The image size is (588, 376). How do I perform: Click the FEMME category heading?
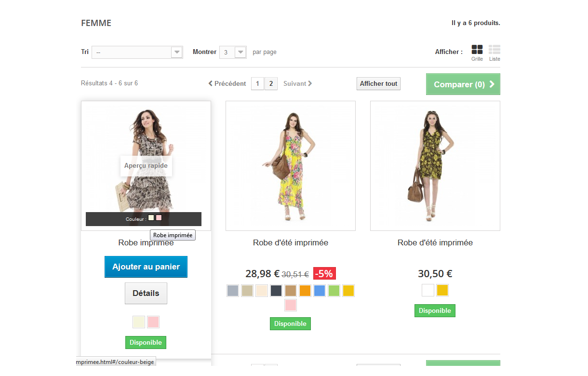96,23
